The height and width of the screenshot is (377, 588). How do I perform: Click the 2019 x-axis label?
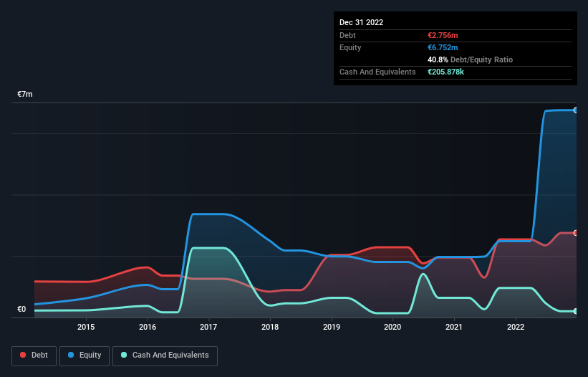click(x=332, y=327)
